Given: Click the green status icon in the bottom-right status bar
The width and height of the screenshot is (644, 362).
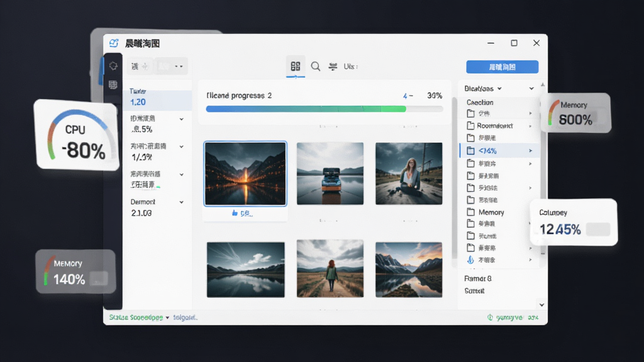Looking at the screenshot, I should pyautogui.click(x=490, y=317).
